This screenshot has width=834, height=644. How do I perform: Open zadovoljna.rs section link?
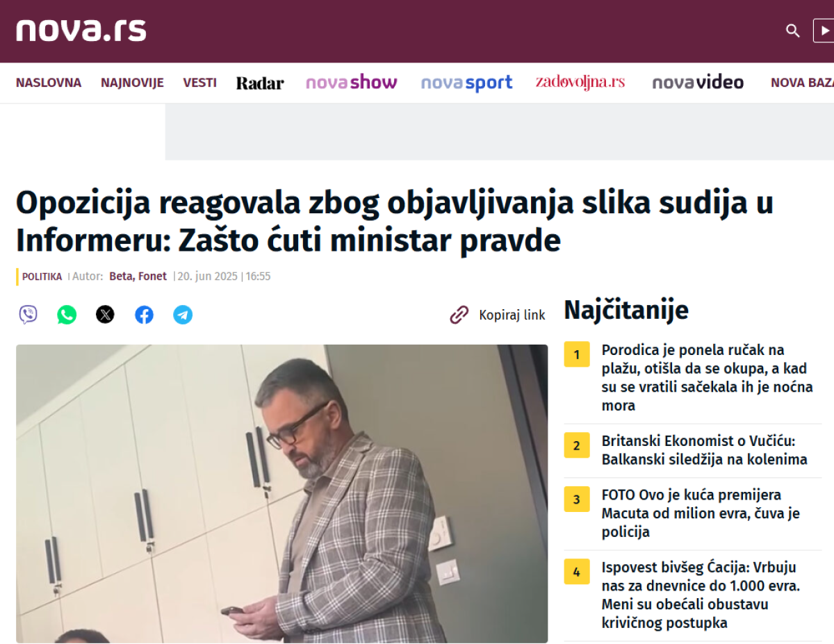(x=580, y=82)
